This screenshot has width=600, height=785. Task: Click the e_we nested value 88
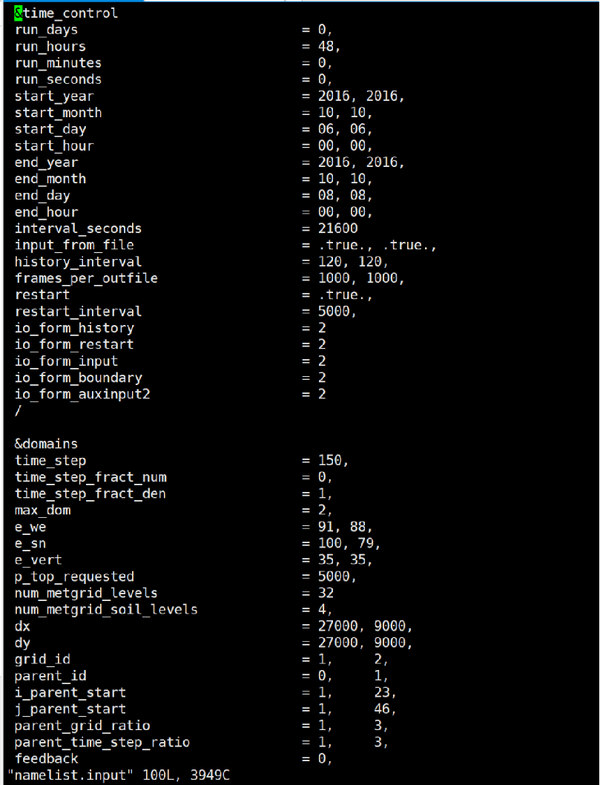pyautogui.click(x=362, y=526)
